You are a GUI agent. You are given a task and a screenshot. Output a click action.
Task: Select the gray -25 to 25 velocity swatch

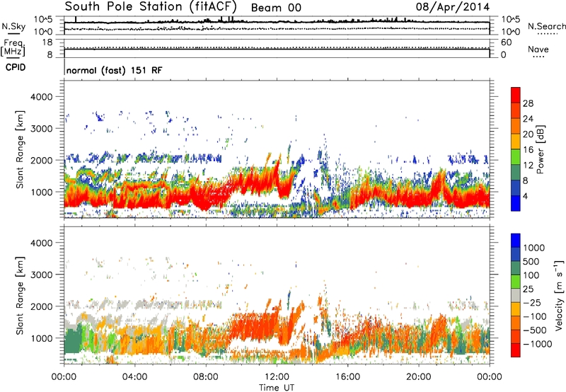point(516,296)
